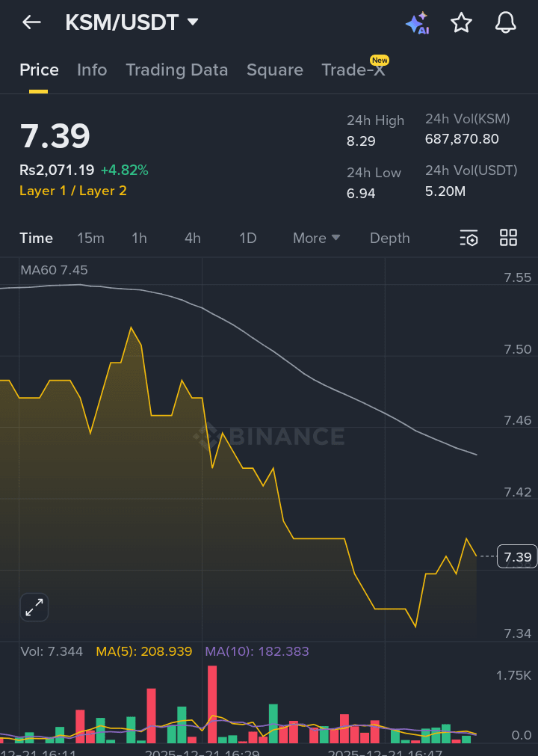Select the 15m chart interval

[90, 239]
